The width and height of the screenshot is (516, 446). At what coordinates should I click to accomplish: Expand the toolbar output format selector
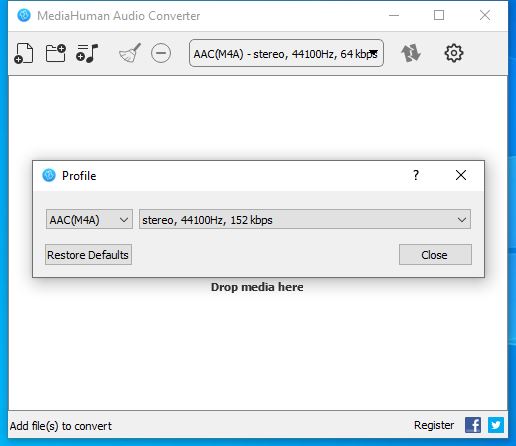point(286,53)
